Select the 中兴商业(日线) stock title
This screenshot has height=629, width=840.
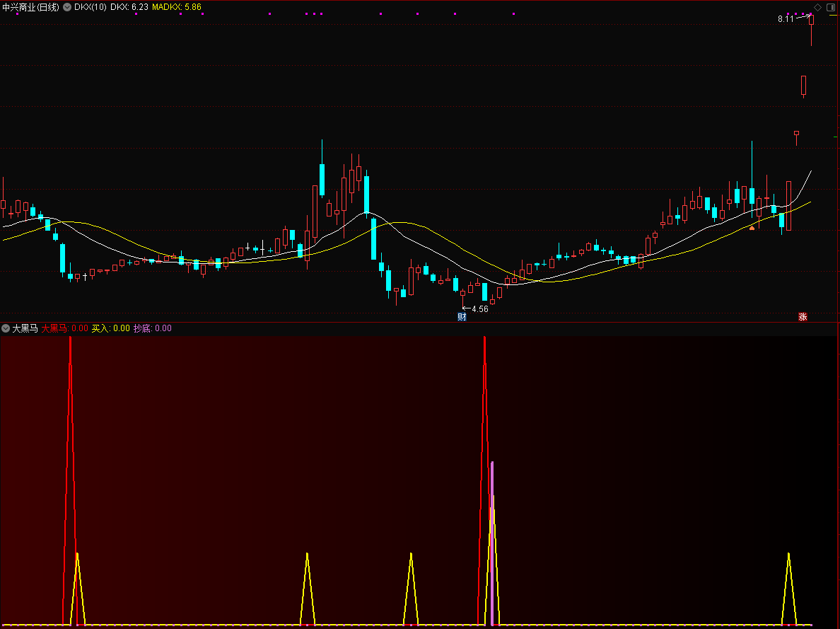[x=30, y=7]
